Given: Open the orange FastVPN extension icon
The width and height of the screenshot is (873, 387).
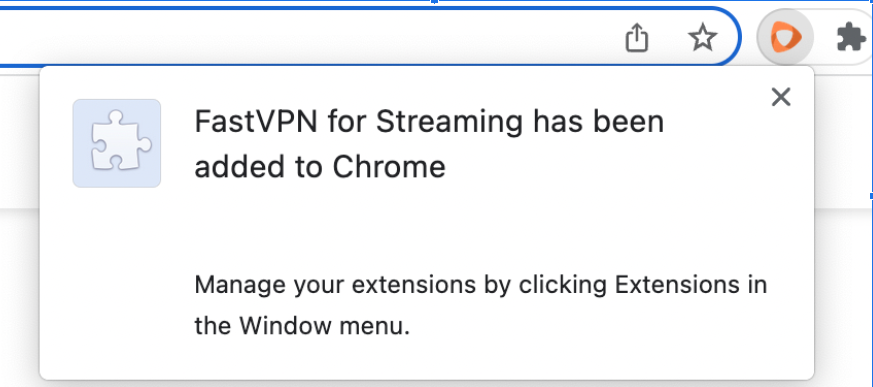Looking at the screenshot, I should pyautogui.click(x=786, y=37).
